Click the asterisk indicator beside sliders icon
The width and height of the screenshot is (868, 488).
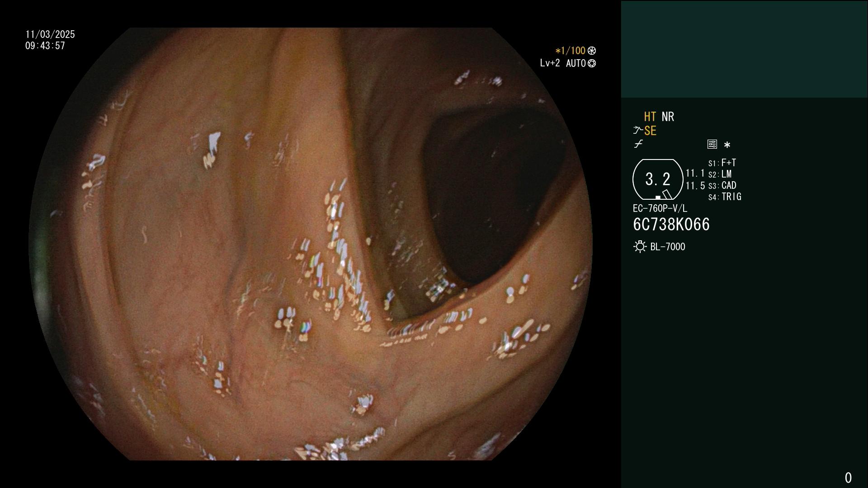click(727, 145)
